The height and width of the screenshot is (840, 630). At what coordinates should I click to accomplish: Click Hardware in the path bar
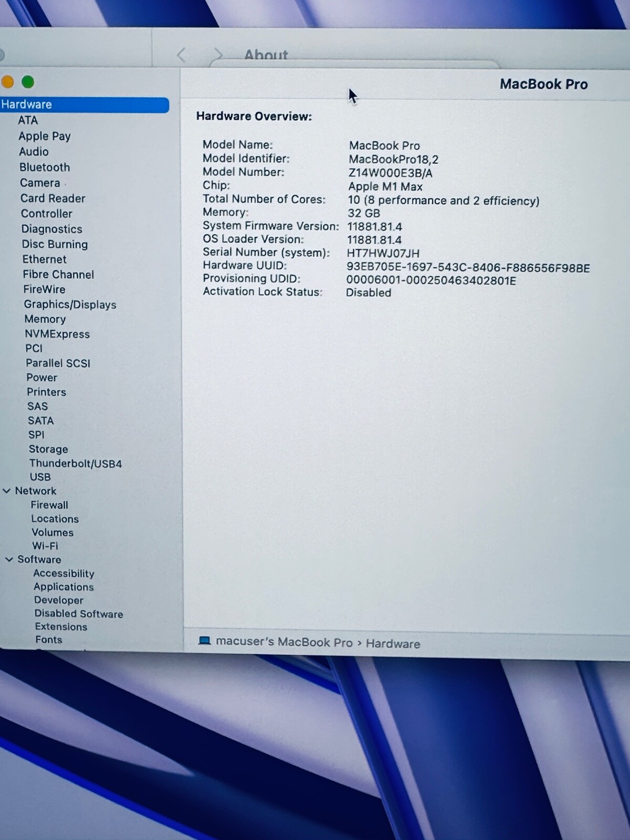click(x=393, y=644)
